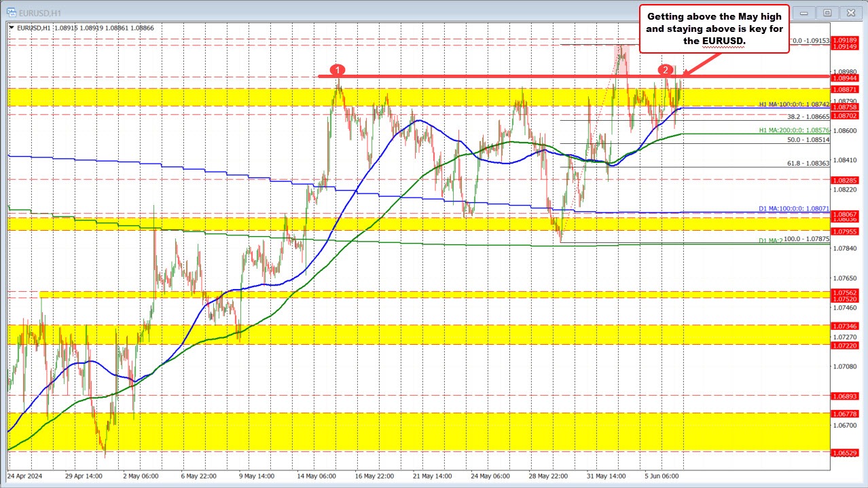Select the 38.2 Fibonacci retracement label

point(807,116)
